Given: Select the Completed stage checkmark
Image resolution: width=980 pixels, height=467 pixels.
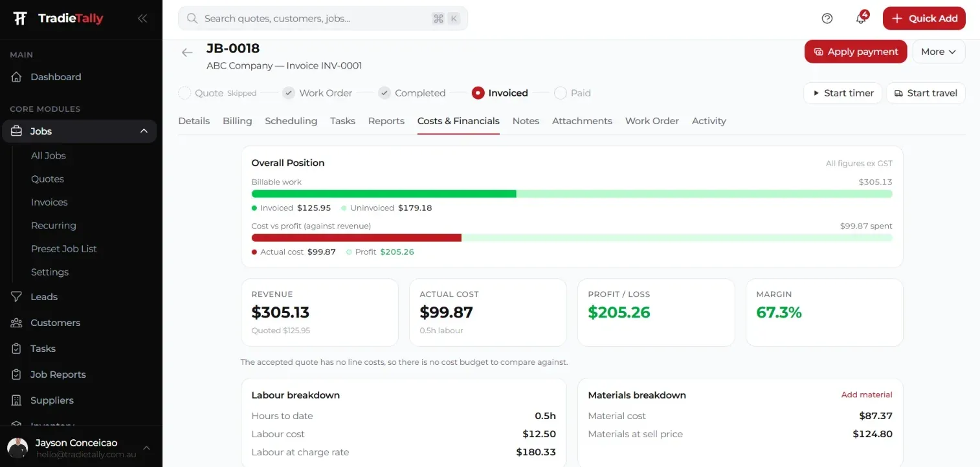Looking at the screenshot, I should pyautogui.click(x=384, y=93).
